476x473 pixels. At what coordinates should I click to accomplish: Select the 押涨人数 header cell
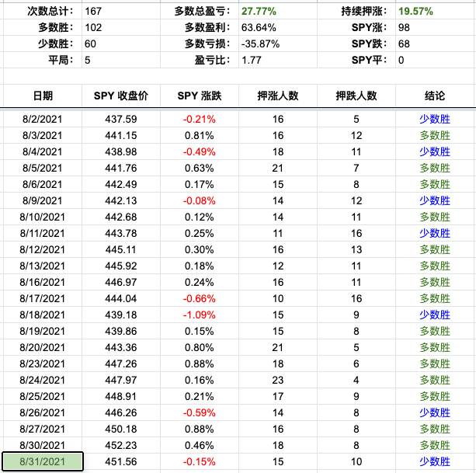[277, 96]
